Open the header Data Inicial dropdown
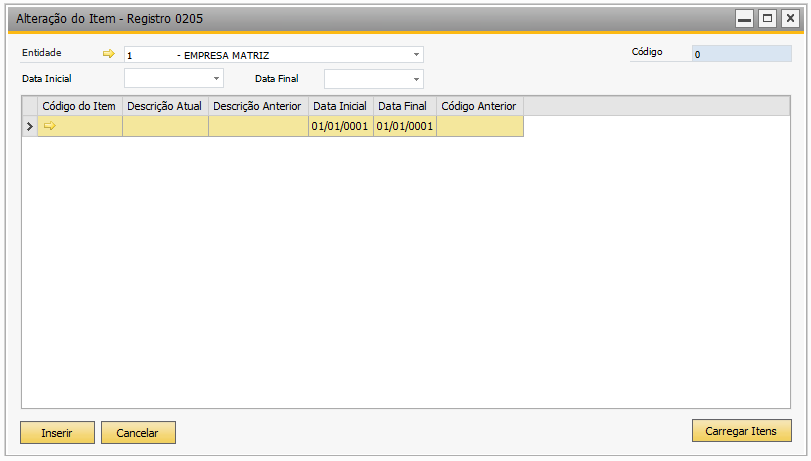This screenshot has height=461, width=811. (217, 79)
